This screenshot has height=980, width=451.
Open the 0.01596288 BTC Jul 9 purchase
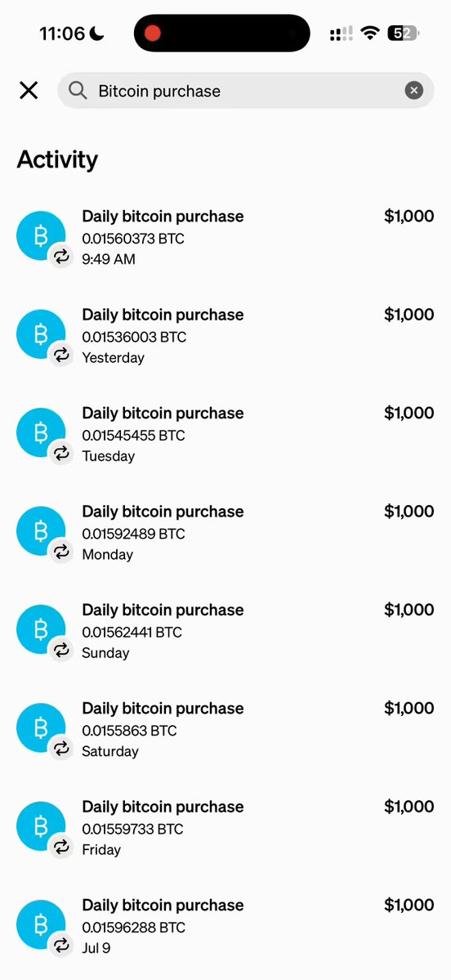pyautogui.click(x=225, y=926)
